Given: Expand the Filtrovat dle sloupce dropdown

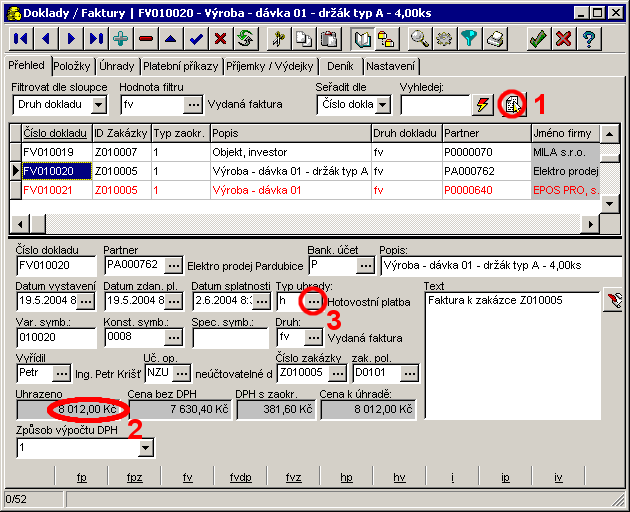Looking at the screenshot, I should tap(97, 105).
